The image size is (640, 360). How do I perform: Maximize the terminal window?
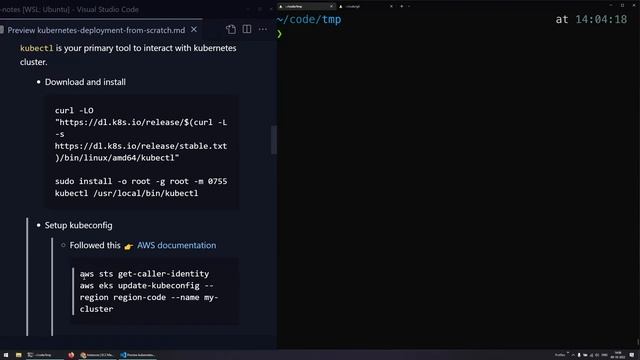(622, 5)
